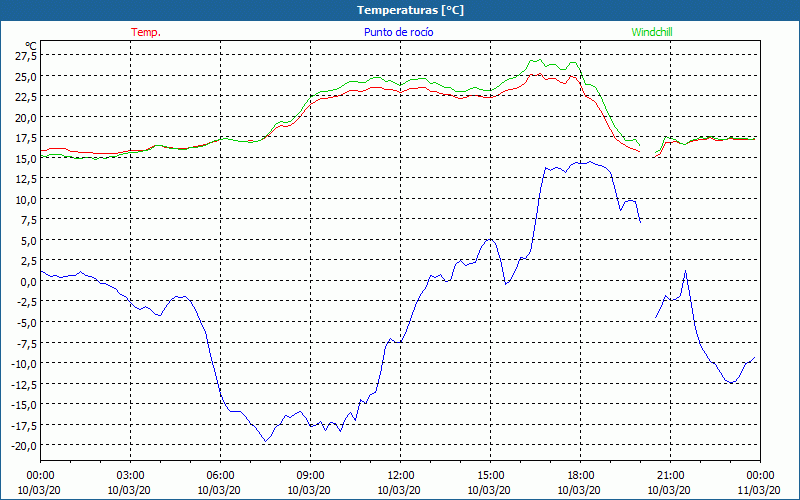Viewport: 800px width, 500px height.
Task: Click the -10,0 y-axis value
Action: point(24,363)
